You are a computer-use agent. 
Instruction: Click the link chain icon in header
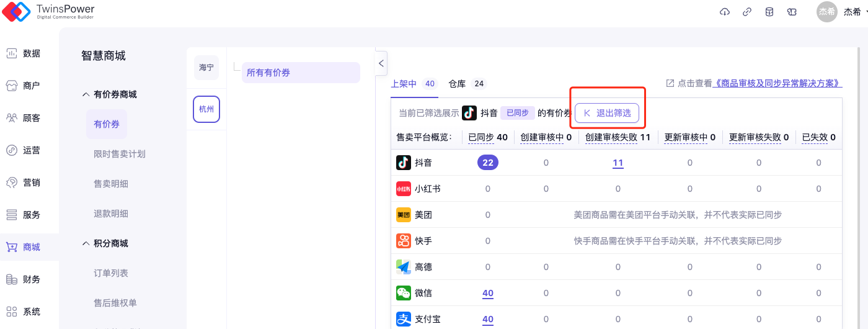point(747,12)
